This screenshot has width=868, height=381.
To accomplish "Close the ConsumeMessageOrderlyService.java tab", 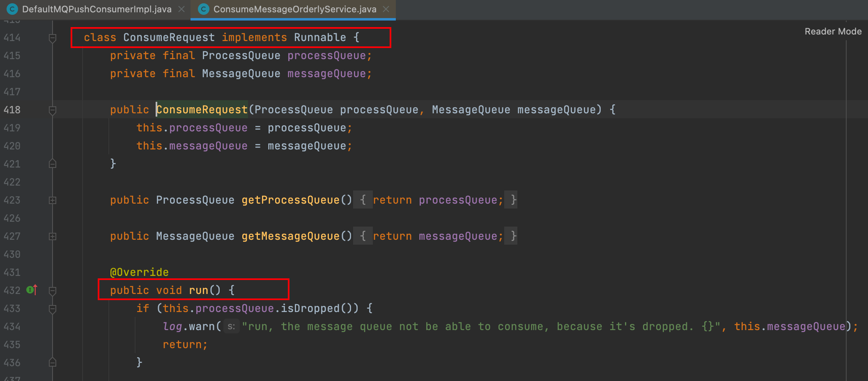I will pos(386,9).
